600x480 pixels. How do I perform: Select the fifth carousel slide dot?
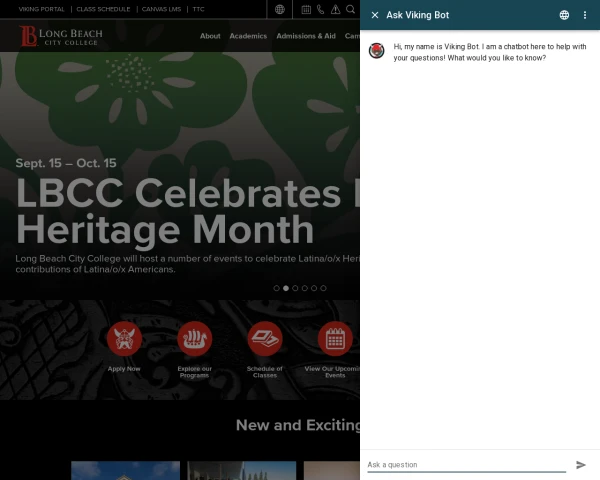314,288
